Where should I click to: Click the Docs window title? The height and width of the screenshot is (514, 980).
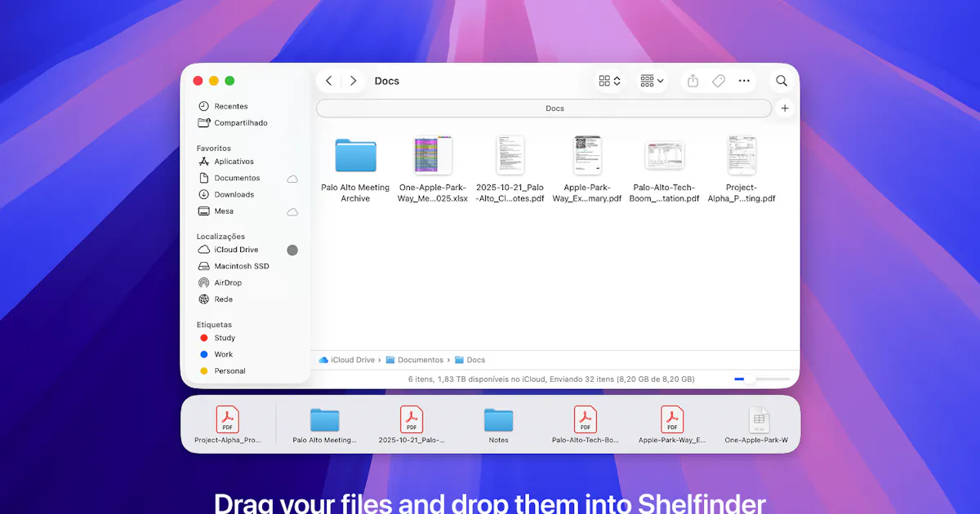387,81
